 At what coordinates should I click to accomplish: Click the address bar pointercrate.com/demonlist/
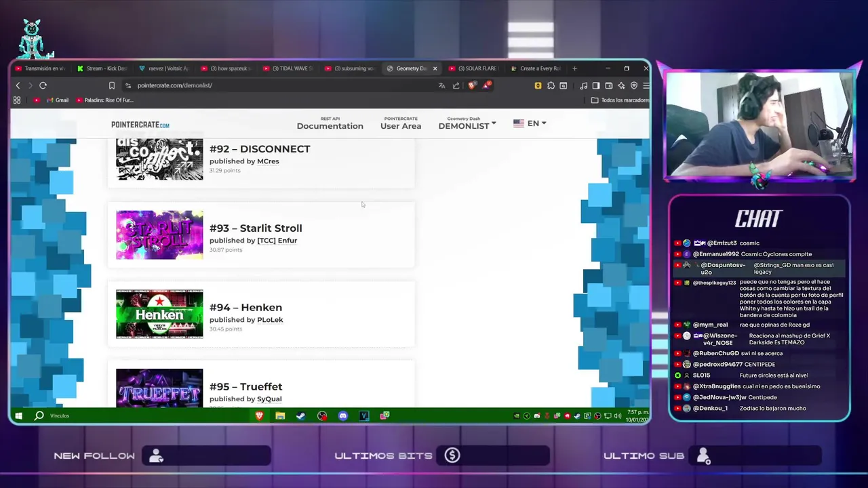[x=175, y=85]
